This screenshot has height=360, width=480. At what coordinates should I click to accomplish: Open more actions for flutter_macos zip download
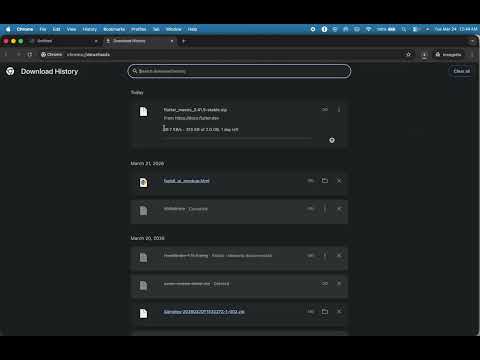339,110
